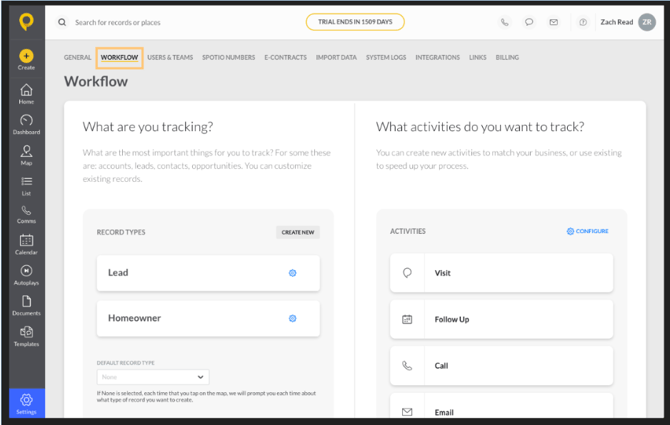Open the Create plus button in sidebar

click(x=26, y=56)
